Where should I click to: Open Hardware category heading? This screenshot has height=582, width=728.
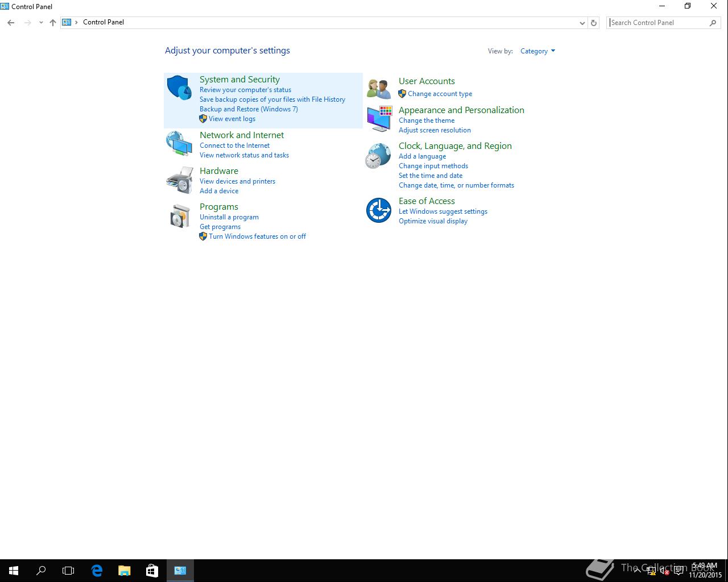pyautogui.click(x=219, y=171)
